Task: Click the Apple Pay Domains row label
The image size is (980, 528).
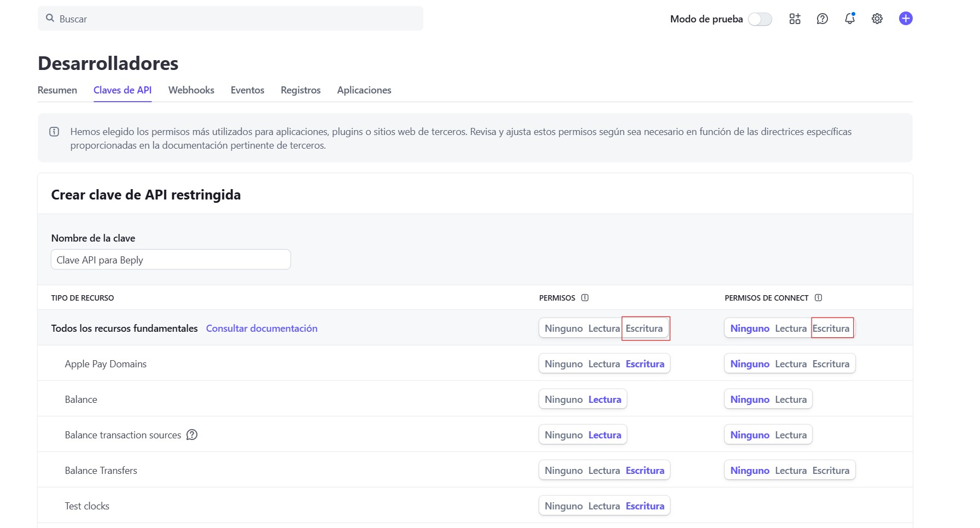Action: (x=106, y=364)
